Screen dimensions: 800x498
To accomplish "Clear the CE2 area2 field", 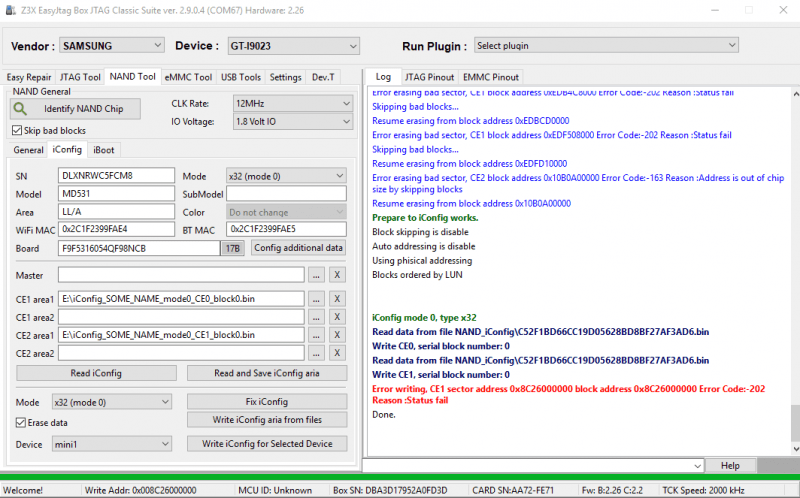I will pos(337,353).
